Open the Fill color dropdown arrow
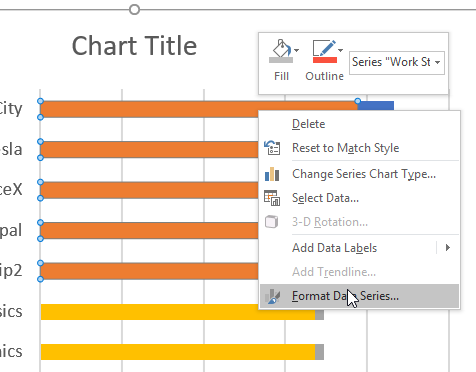 297,51
